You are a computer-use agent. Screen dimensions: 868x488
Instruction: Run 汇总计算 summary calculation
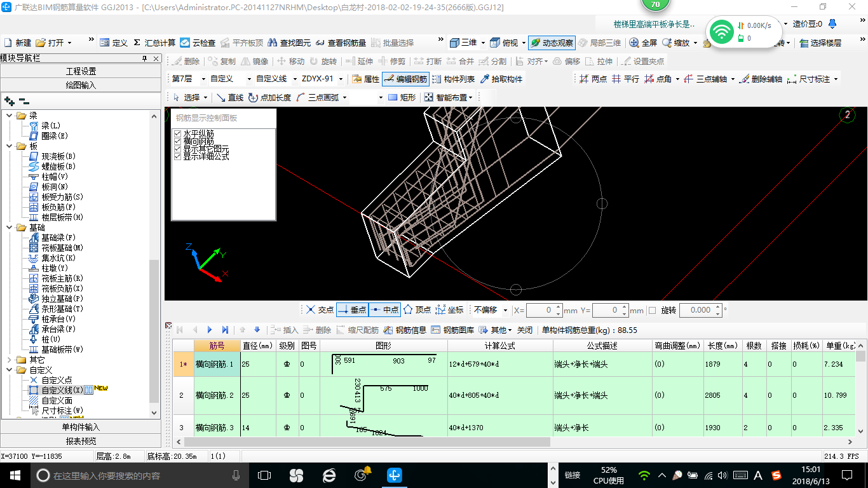(x=154, y=43)
